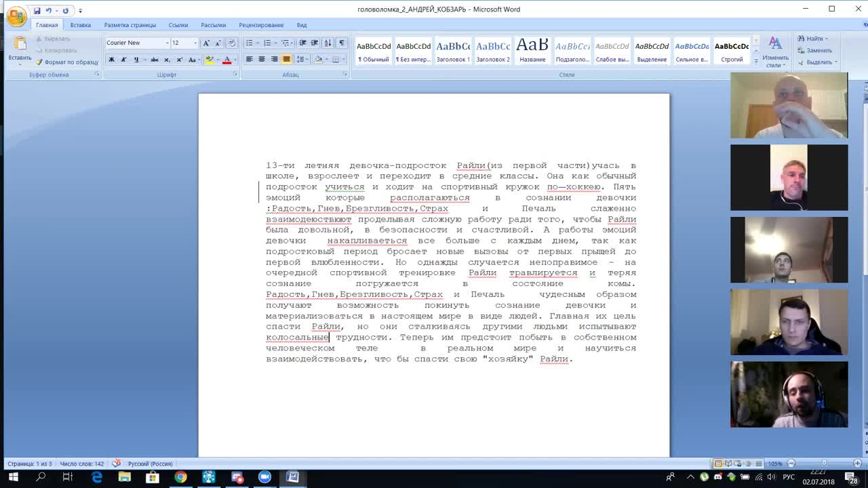Click the increase indent icon
Viewport: 868px width, 488px height.
314,43
